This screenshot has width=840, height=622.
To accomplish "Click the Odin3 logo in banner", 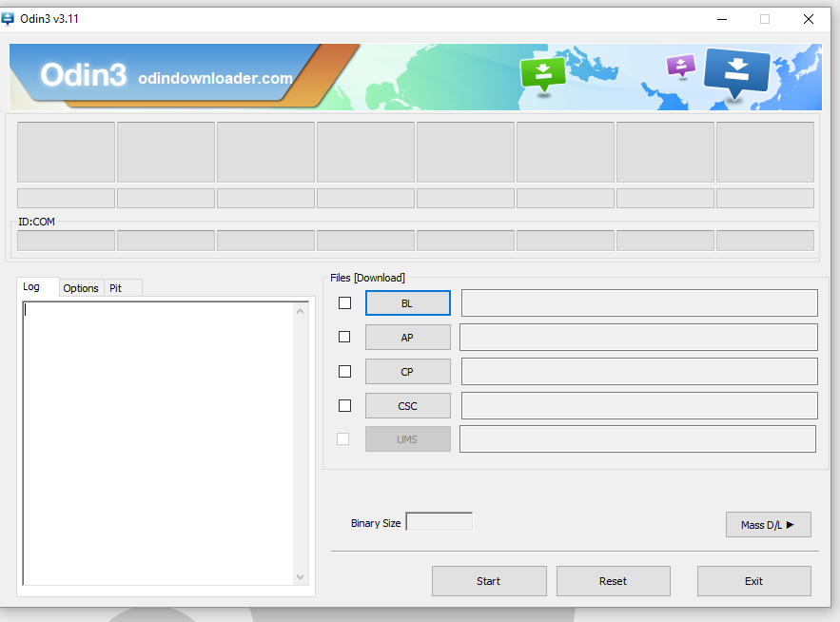I will point(84,76).
